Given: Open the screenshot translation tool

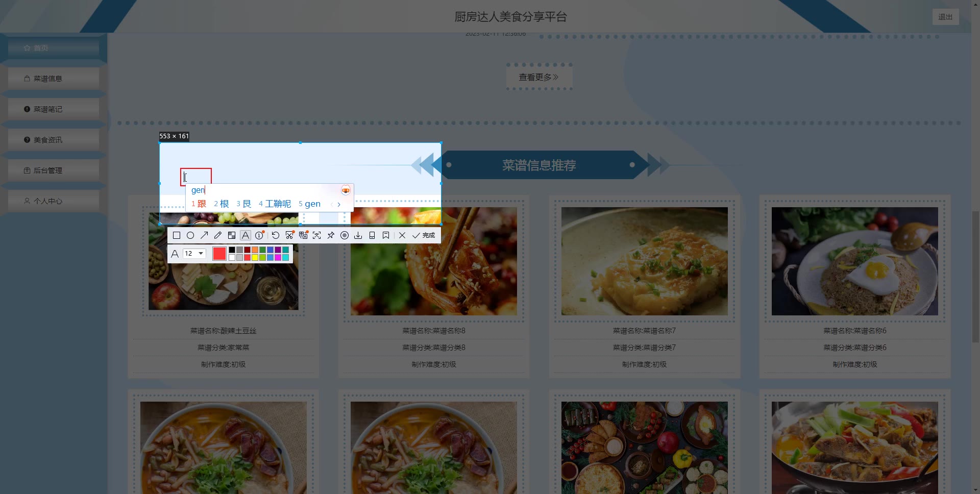Looking at the screenshot, I should (303, 235).
